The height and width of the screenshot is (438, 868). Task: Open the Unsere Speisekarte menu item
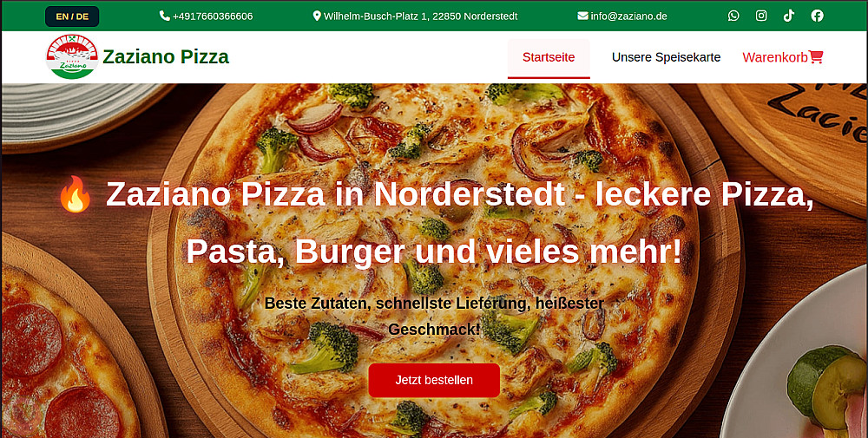[x=666, y=57]
